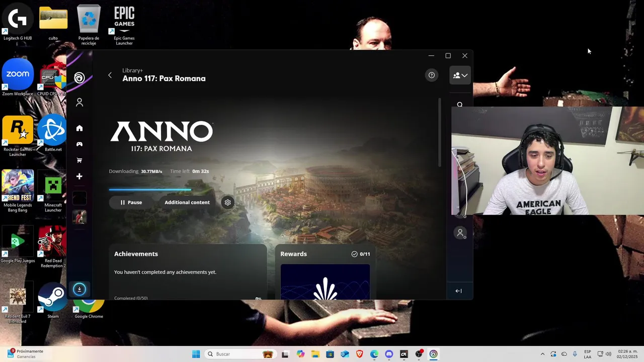This screenshot has width=644, height=362.
Task: Launch Epic Games Launcher shortcut
Action: click(x=124, y=25)
